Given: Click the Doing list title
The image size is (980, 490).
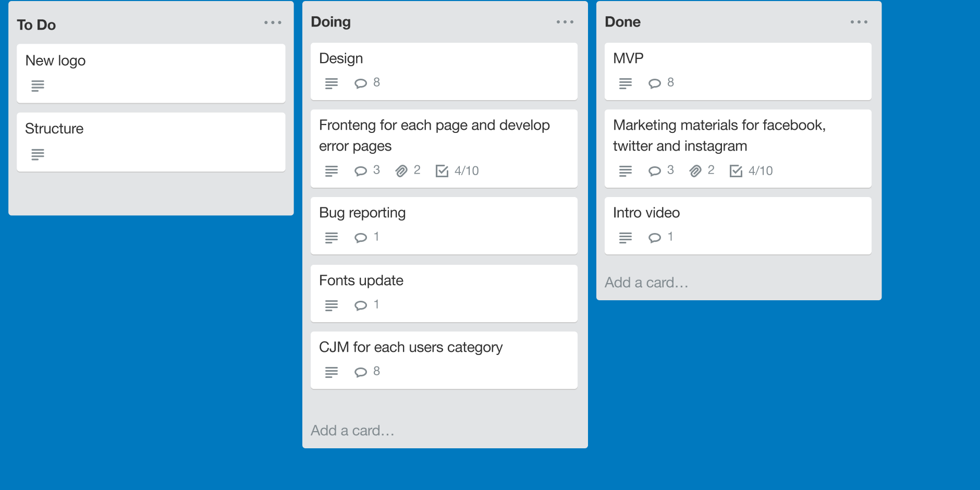Looking at the screenshot, I should (x=330, y=22).
